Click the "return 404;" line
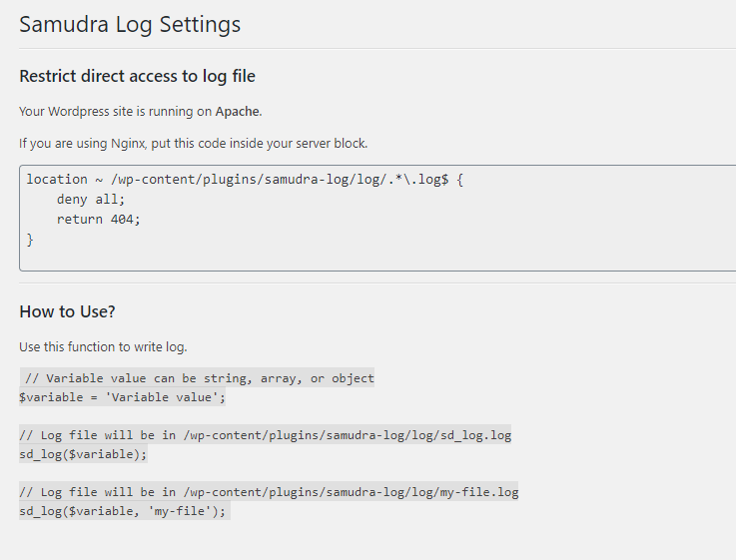Screen dimensions: 736x560 tap(98, 220)
